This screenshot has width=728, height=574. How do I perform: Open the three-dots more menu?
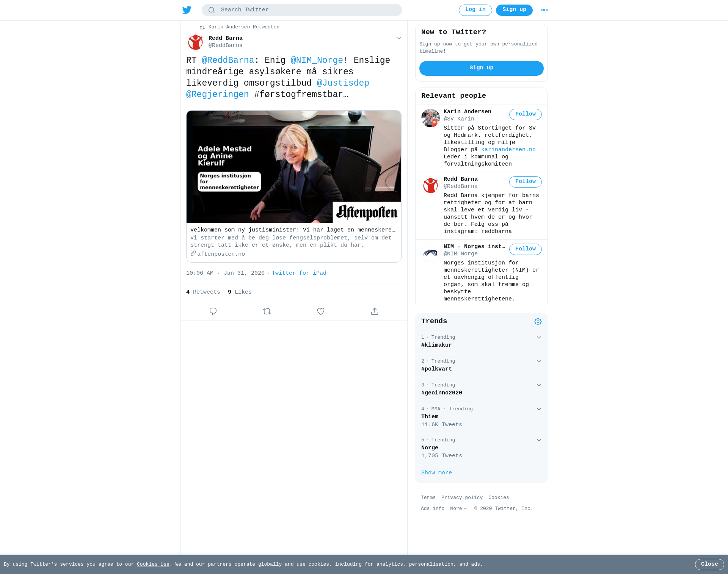coord(544,10)
